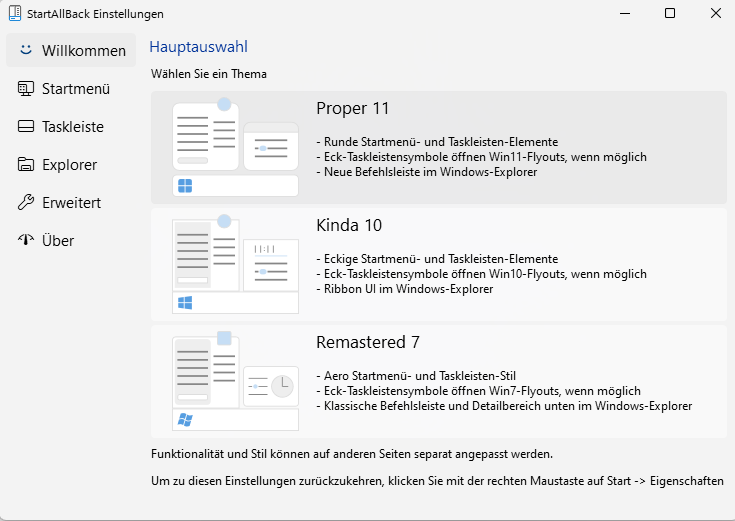Click the smiley Willkommen icon
Viewport: 735px width, 521px height.
[x=26, y=50]
